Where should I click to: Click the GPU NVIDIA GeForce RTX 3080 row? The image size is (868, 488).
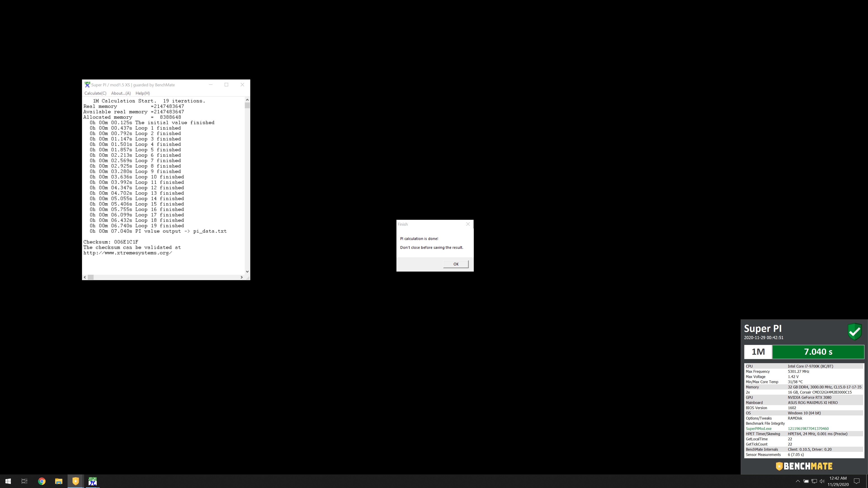[x=804, y=398]
